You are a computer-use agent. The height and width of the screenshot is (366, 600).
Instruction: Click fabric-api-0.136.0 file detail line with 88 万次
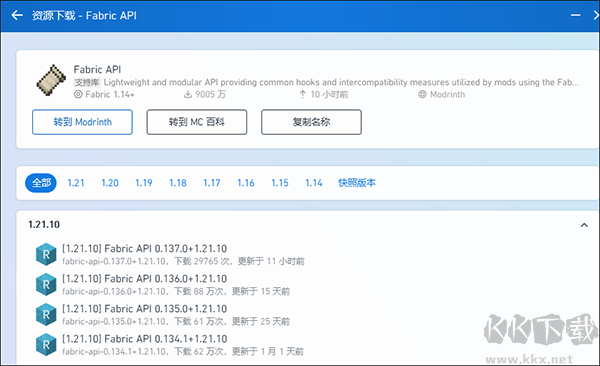point(176,291)
